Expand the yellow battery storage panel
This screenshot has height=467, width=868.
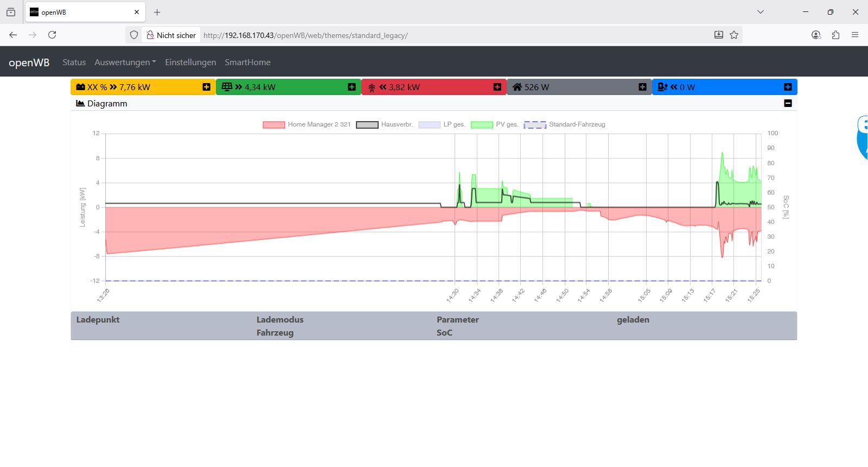[206, 87]
